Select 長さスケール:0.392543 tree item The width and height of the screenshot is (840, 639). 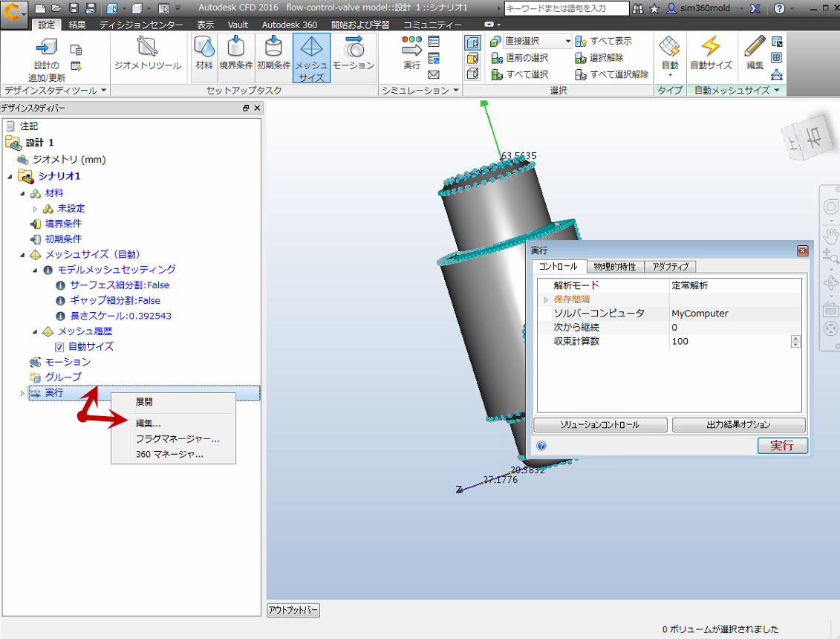120,317
